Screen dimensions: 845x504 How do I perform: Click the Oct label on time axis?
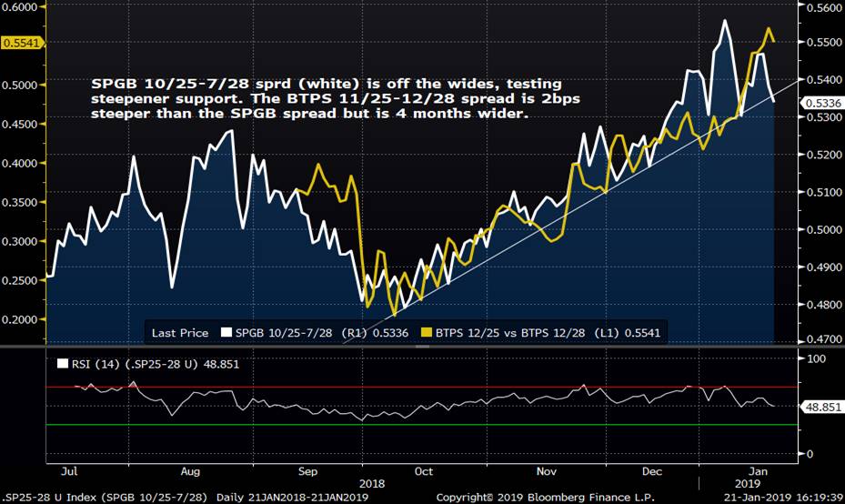click(x=423, y=472)
